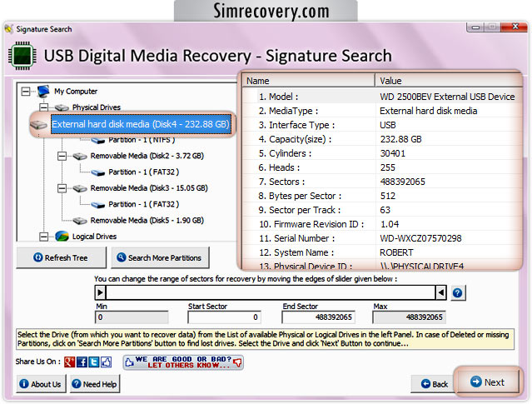Click the thumbs-up share icon
The height and width of the screenshot is (404, 532).
[x=106, y=362]
